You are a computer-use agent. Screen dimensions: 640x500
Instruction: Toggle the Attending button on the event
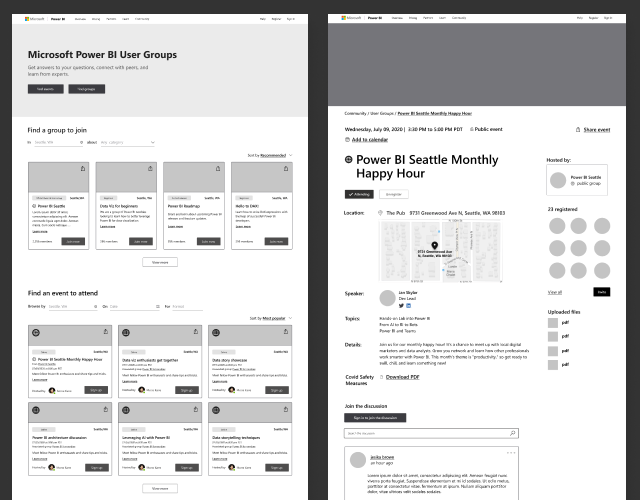[x=360, y=194]
